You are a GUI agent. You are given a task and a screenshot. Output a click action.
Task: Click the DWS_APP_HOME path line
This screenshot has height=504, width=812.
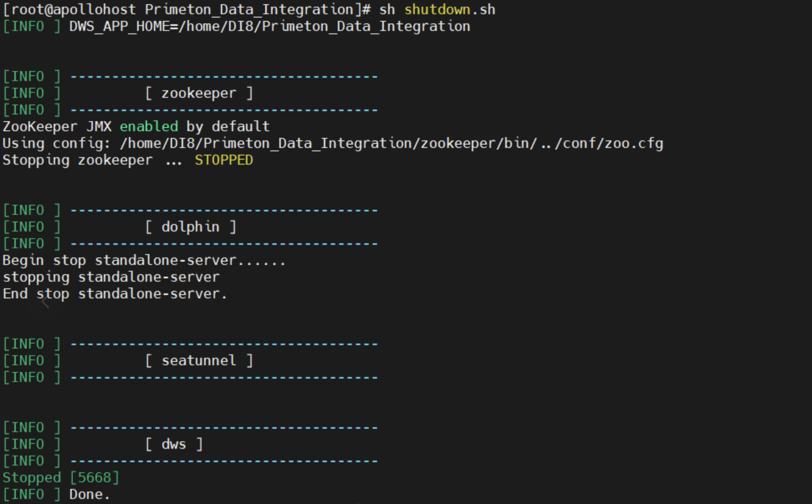tap(269, 26)
